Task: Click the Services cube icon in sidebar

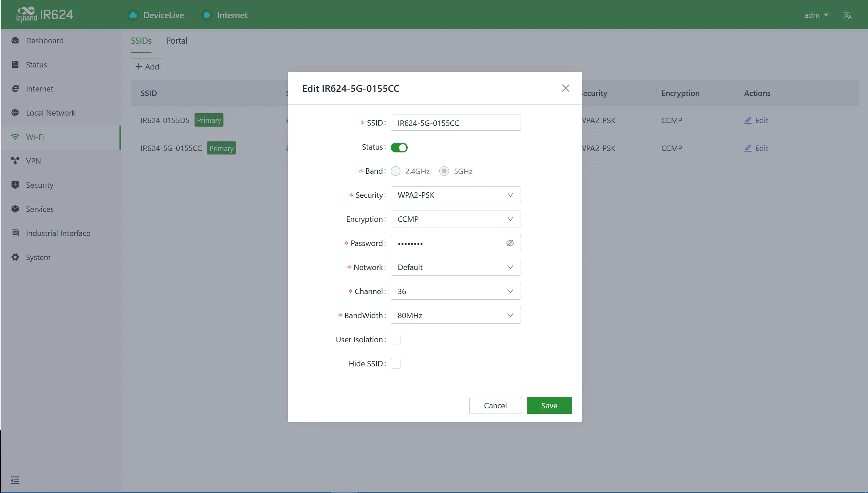Action: tap(15, 209)
